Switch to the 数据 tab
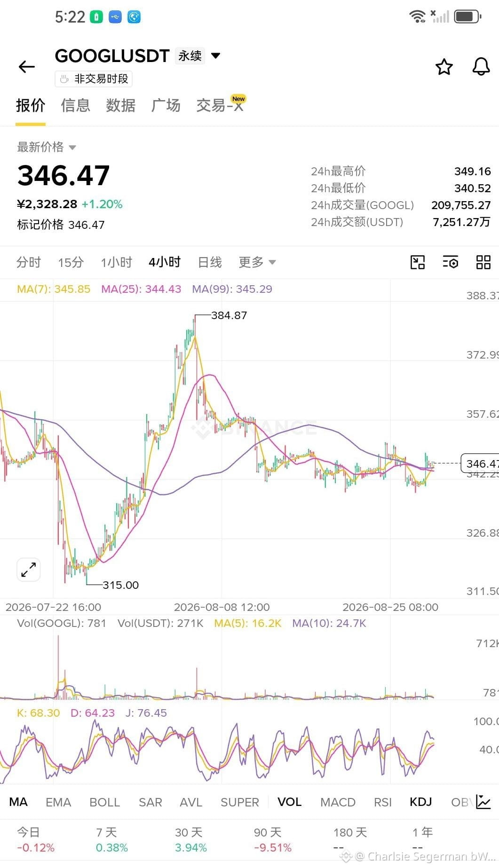 pyautogui.click(x=120, y=105)
